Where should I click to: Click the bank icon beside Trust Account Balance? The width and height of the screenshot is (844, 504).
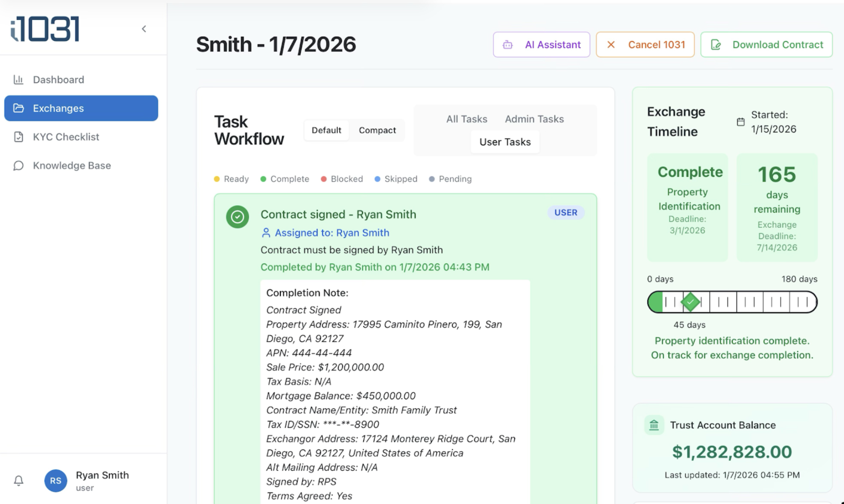click(653, 425)
